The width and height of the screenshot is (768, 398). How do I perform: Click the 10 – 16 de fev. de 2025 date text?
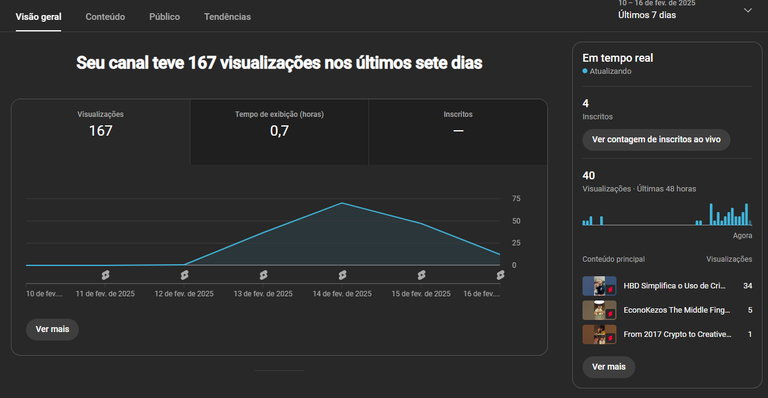click(656, 3)
